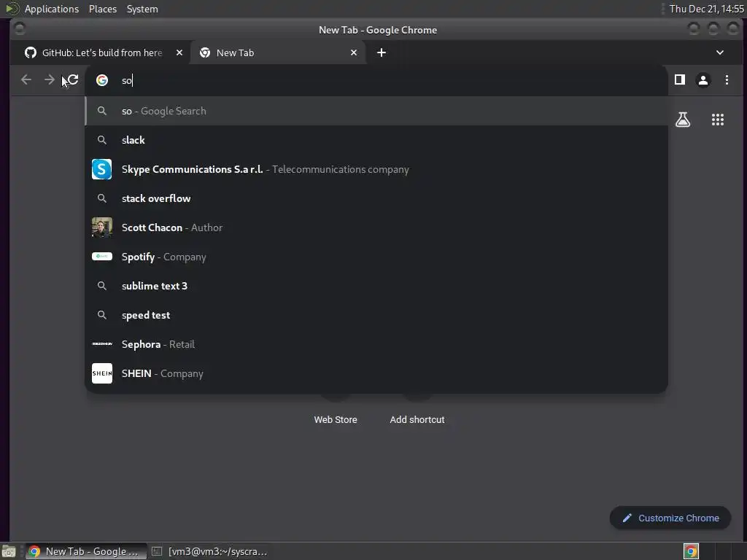Click the address bar input field

[x=376, y=80]
